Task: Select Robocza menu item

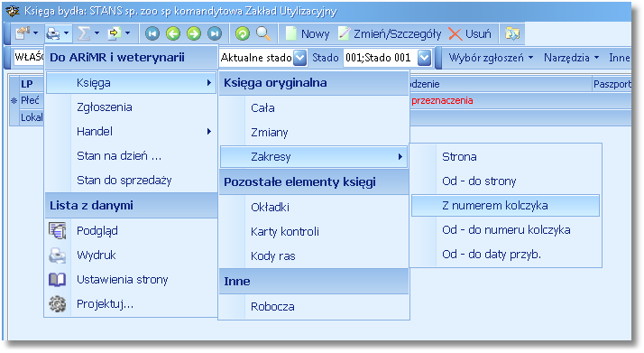Action: 314,307
